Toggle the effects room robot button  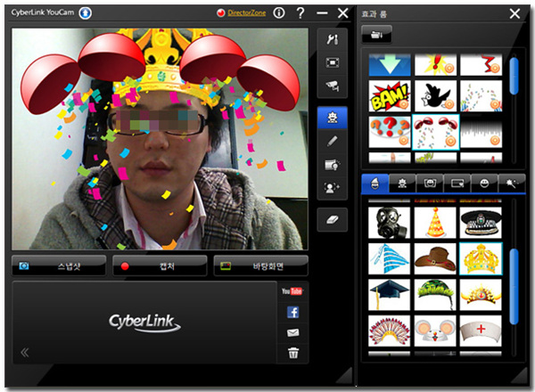pos(332,118)
